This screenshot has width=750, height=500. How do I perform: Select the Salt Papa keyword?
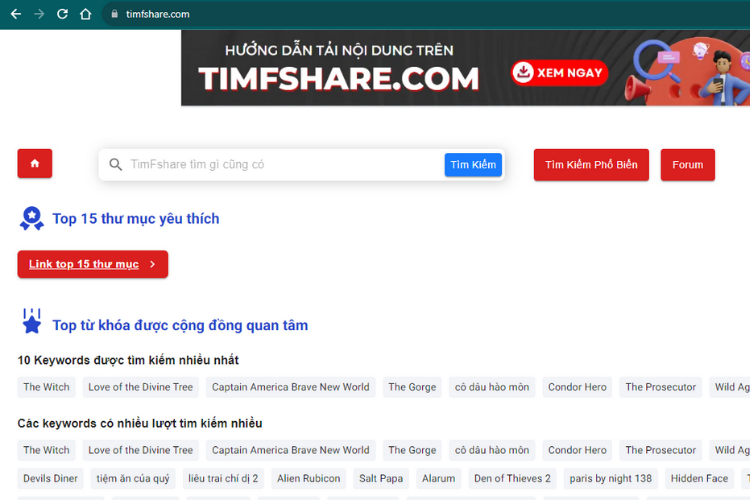pos(381,478)
